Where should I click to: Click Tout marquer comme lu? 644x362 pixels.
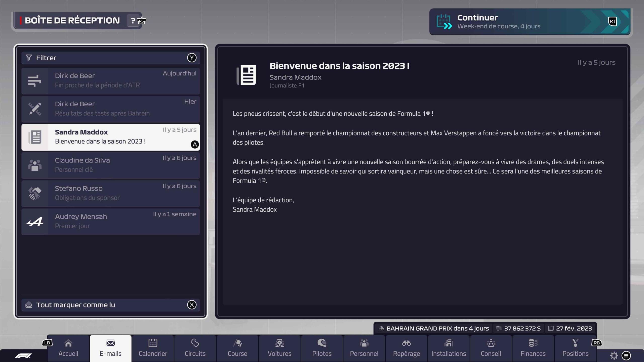pyautogui.click(x=111, y=305)
